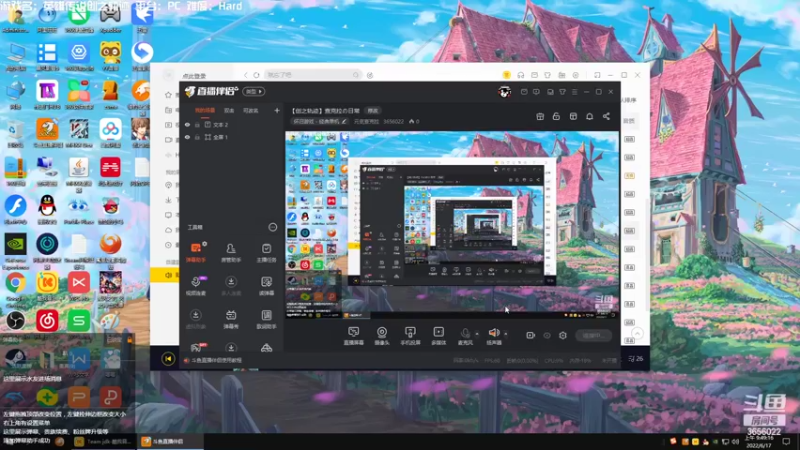
Task: Click the plus icon to add a scene
Action: click(277, 110)
